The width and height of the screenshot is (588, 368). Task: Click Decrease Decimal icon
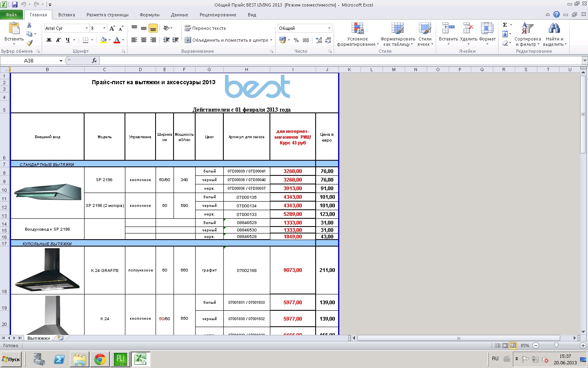[x=328, y=40]
